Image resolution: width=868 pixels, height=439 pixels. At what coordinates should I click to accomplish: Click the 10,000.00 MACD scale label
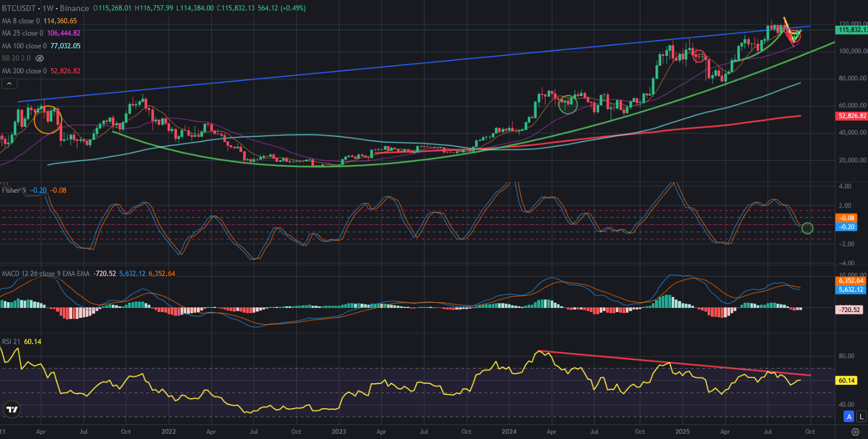point(853,275)
